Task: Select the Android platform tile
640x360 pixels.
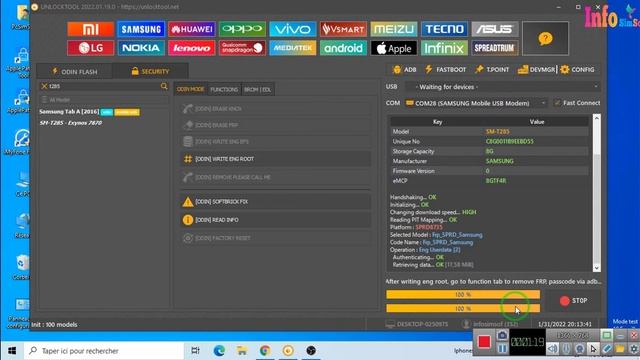Action: click(x=343, y=48)
